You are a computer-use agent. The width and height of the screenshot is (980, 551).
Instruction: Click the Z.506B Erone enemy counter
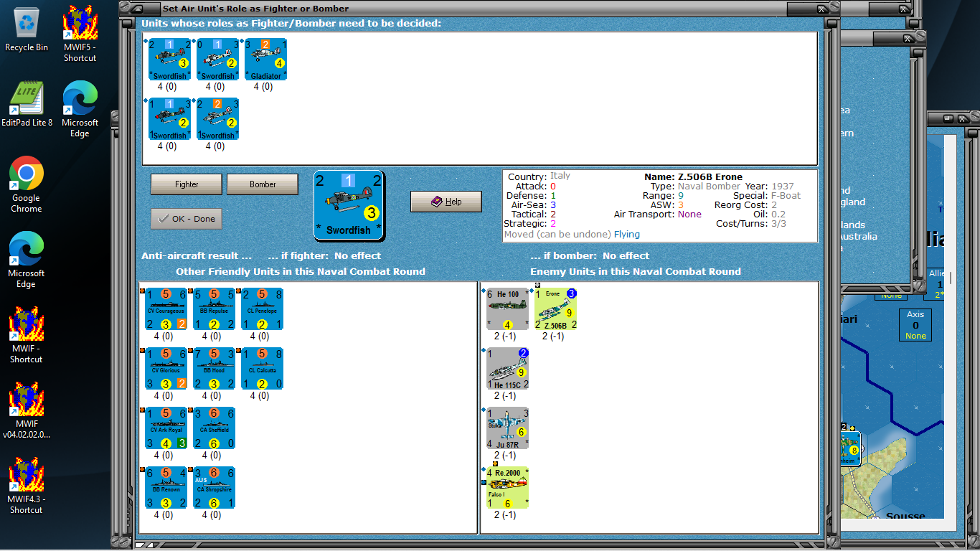coord(555,309)
